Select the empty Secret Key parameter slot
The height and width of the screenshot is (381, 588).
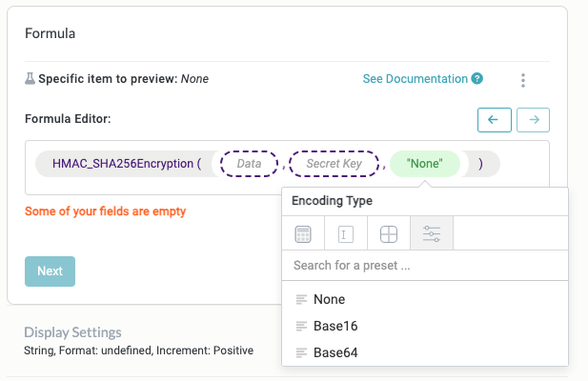coord(334,164)
